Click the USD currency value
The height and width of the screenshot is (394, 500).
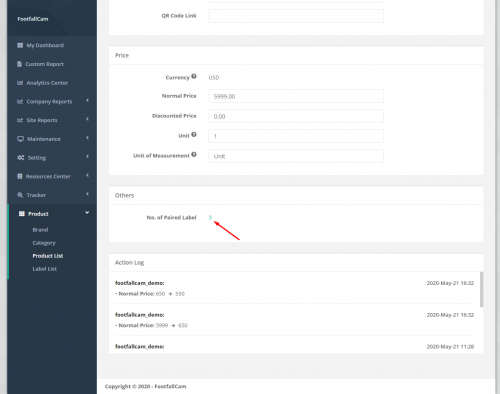tap(214, 78)
